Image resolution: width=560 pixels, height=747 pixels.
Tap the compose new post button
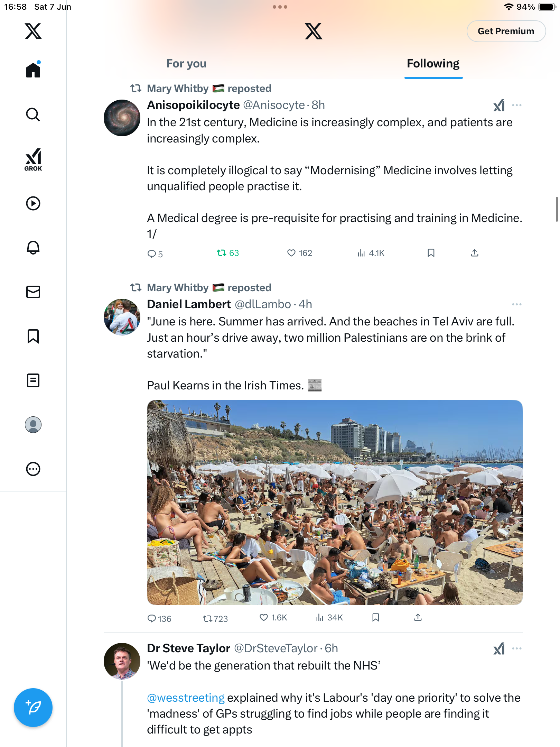33,708
